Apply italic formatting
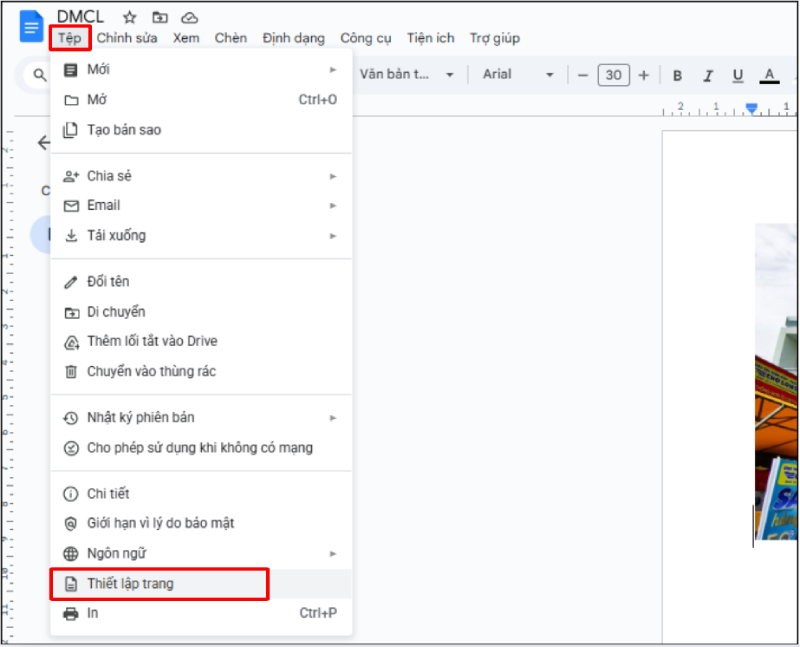 (708, 75)
